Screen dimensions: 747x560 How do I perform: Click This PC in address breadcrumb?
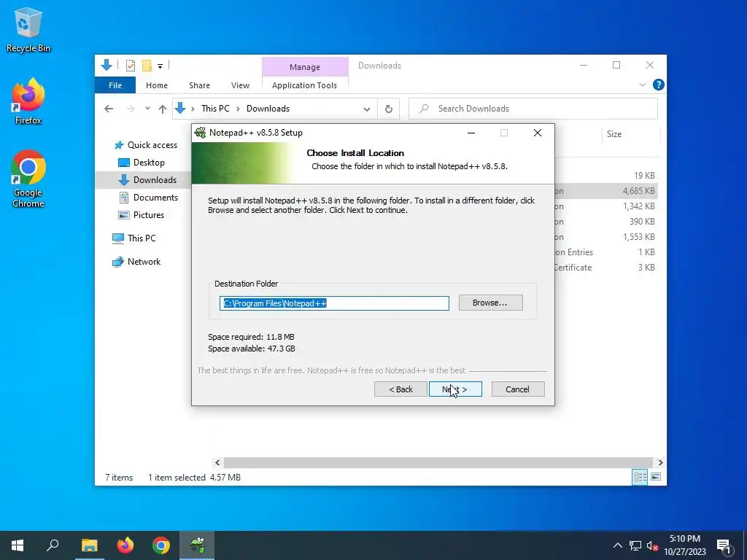tap(215, 109)
